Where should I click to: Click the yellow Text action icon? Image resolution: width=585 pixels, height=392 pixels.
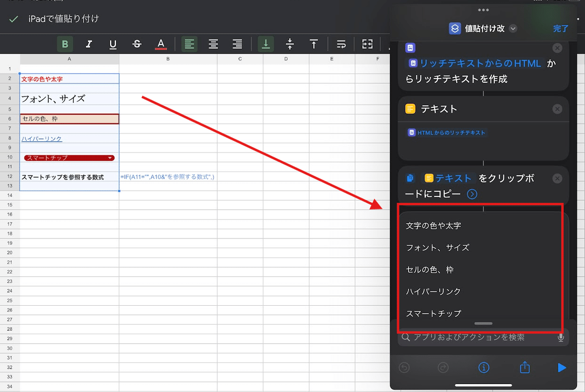pos(410,109)
